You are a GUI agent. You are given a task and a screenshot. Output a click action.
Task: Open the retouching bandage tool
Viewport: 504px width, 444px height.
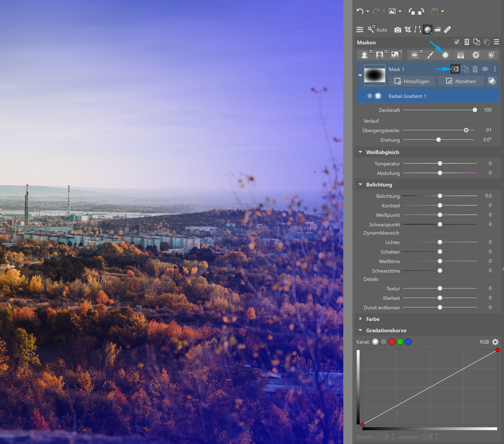click(x=448, y=30)
